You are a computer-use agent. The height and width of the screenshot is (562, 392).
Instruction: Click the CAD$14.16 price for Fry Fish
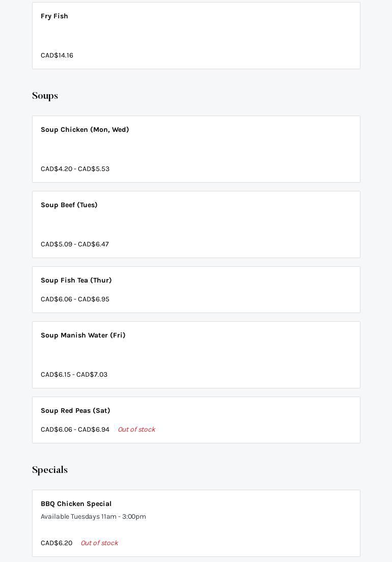(57, 55)
